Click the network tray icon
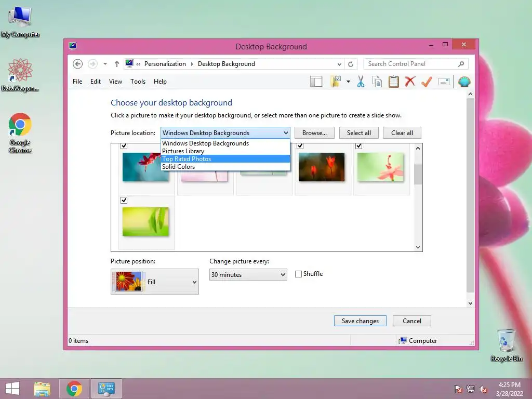The image size is (532, 399). [x=471, y=389]
